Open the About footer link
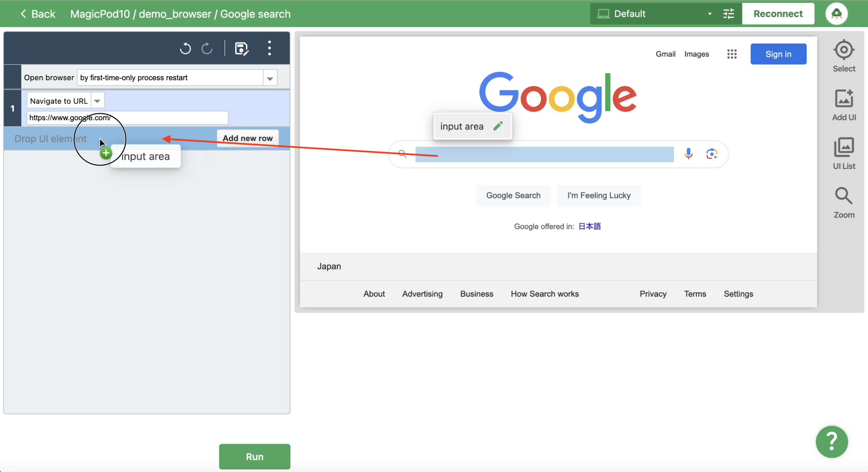Screen dimensions: 868x472 (374, 294)
